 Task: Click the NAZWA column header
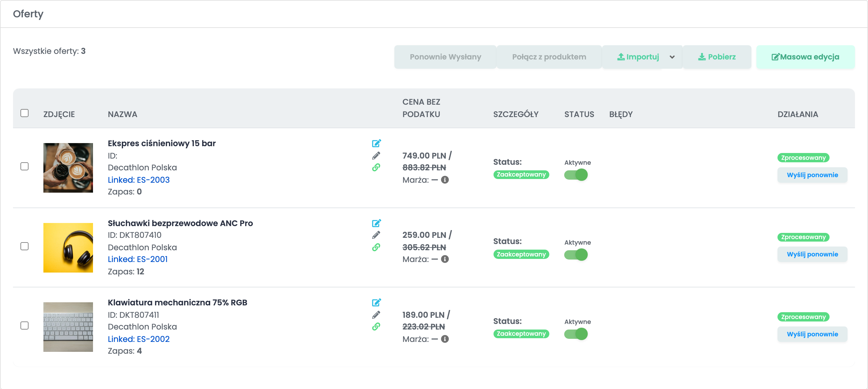point(122,114)
